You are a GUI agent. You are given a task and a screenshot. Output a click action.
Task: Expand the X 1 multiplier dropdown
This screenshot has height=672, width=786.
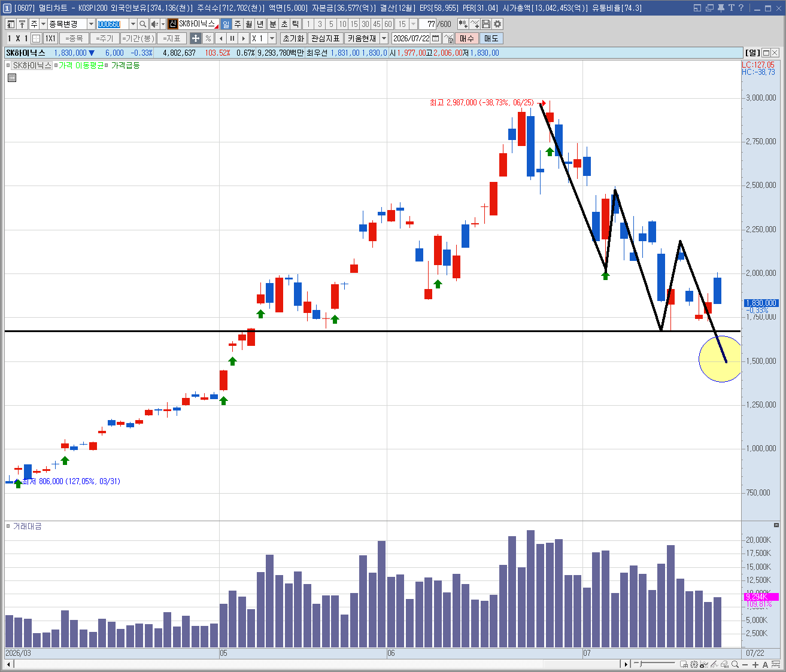coord(272,38)
